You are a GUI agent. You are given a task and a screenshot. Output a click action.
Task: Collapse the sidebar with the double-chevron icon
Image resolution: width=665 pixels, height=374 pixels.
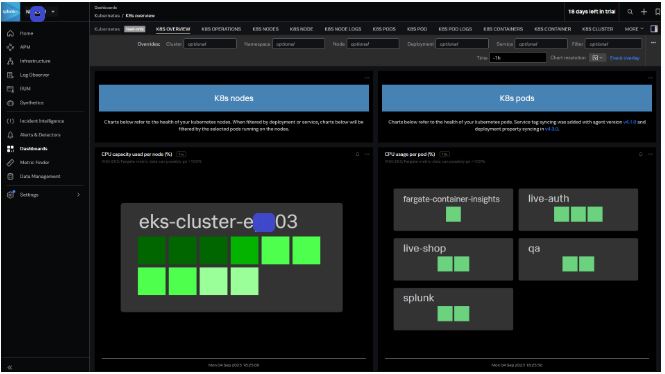pyautogui.click(x=10, y=367)
